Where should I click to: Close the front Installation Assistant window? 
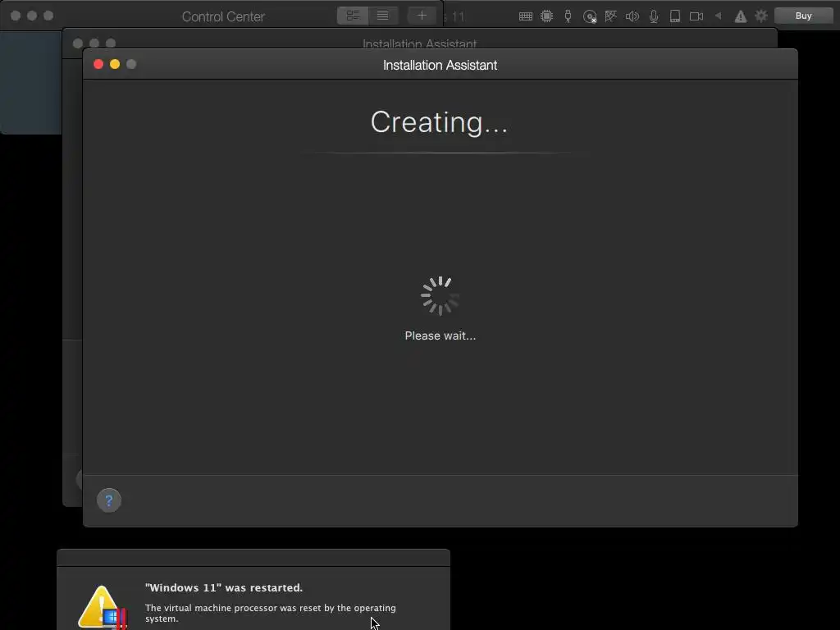coord(98,64)
